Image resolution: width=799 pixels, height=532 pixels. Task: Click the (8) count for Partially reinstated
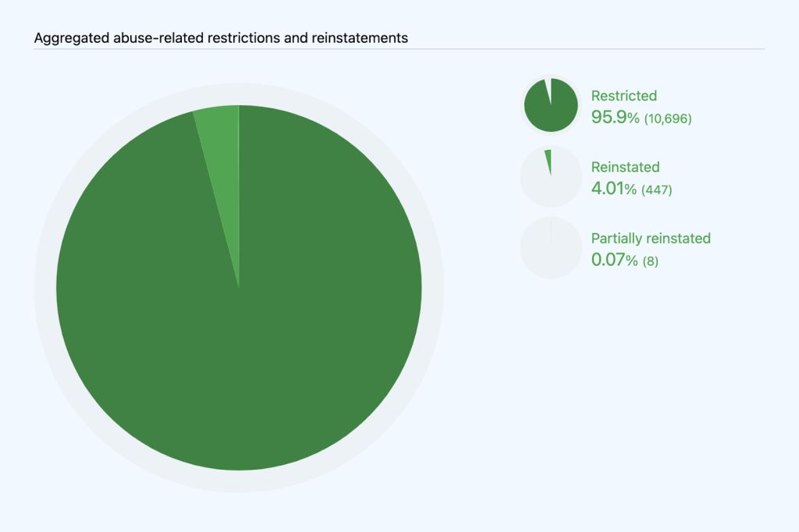650,261
